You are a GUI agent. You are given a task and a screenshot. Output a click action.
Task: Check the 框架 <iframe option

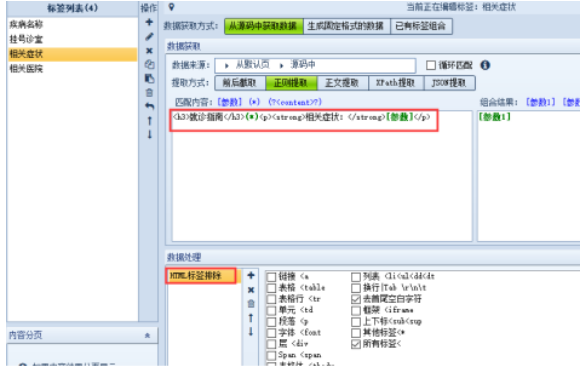tap(356, 310)
